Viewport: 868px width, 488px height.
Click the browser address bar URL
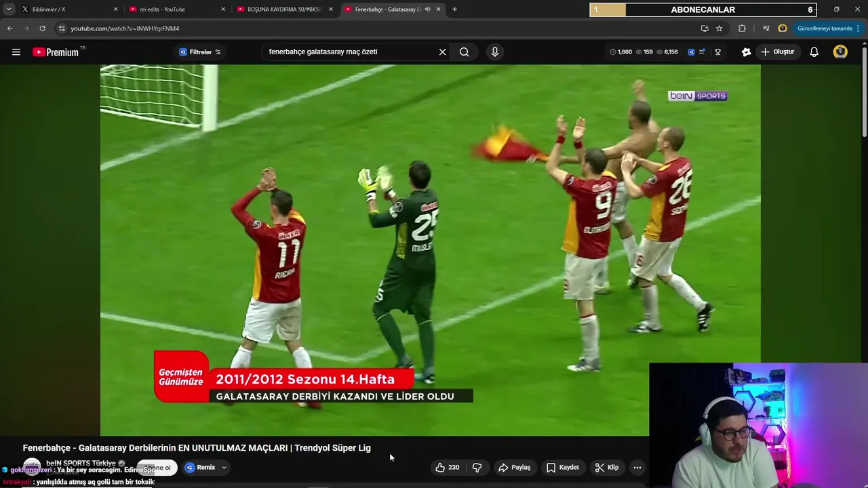click(x=125, y=28)
